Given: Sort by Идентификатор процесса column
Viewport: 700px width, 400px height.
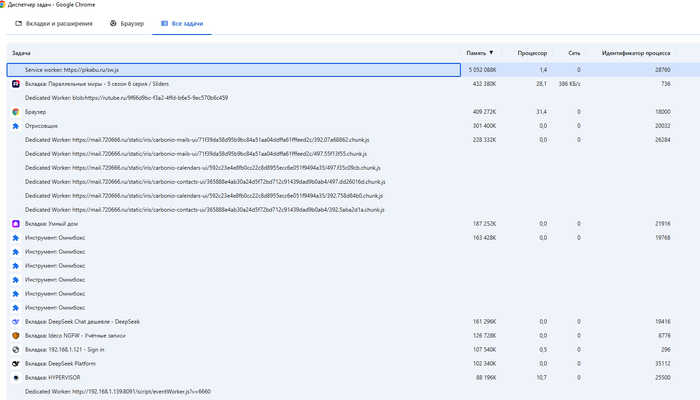Looking at the screenshot, I should click(x=636, y=53).
